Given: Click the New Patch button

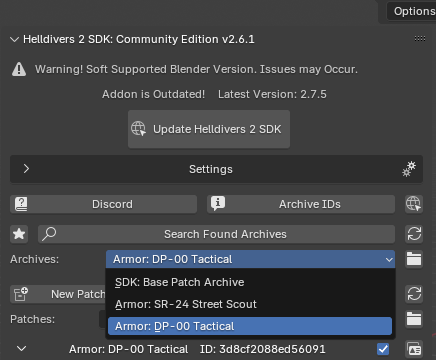Looking at the screenshot, I should 58,294.
